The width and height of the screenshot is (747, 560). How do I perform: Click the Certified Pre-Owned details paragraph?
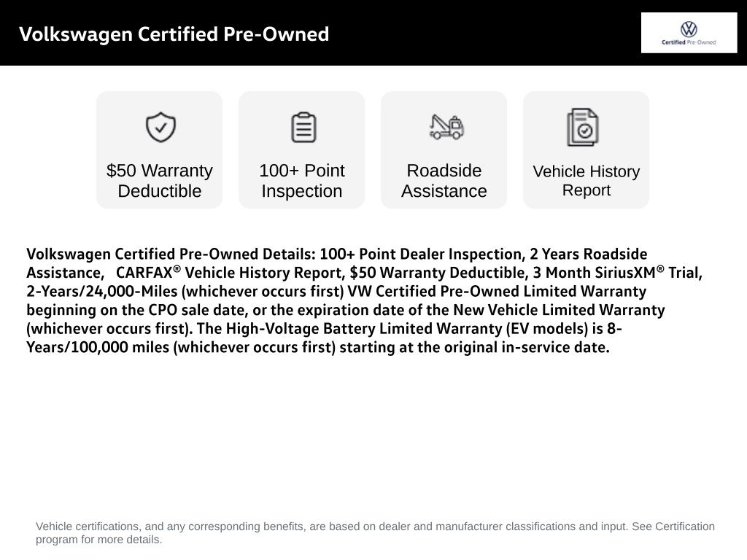pos(365,300)
